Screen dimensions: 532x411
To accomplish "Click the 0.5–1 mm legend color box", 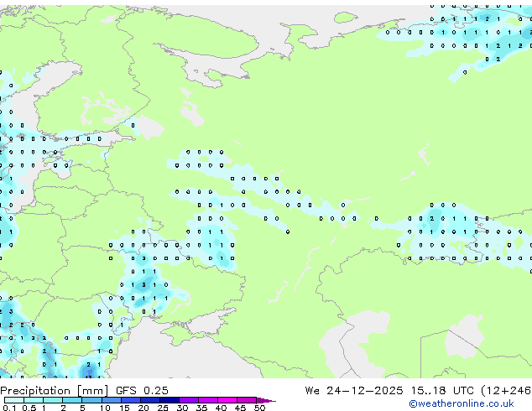I will tap(34, 400).
